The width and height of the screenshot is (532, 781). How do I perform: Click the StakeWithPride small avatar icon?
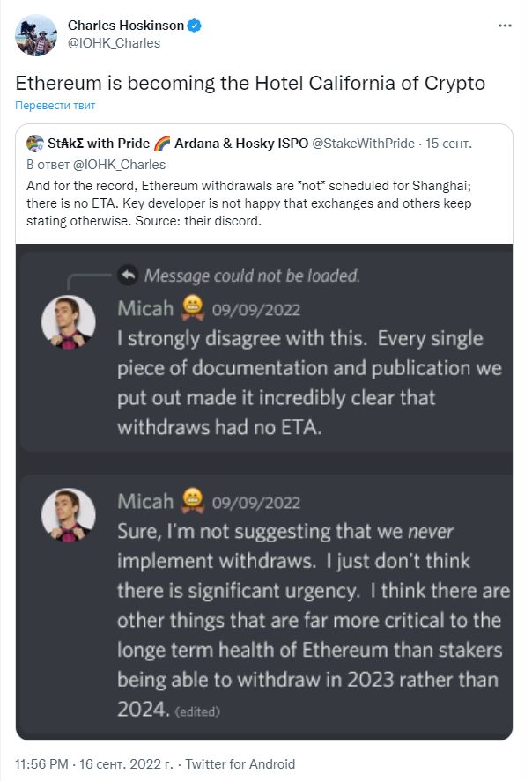point(35,144)
